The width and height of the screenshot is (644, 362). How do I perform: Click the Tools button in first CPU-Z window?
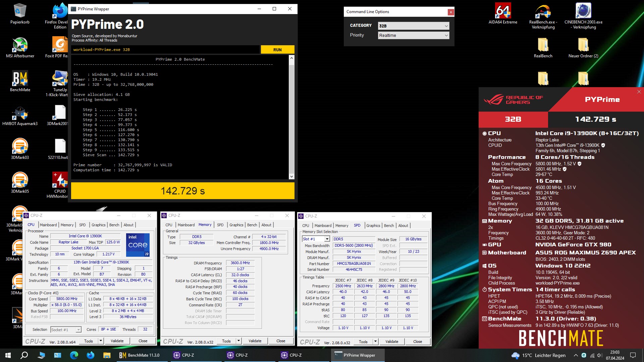tap(89, 341)
